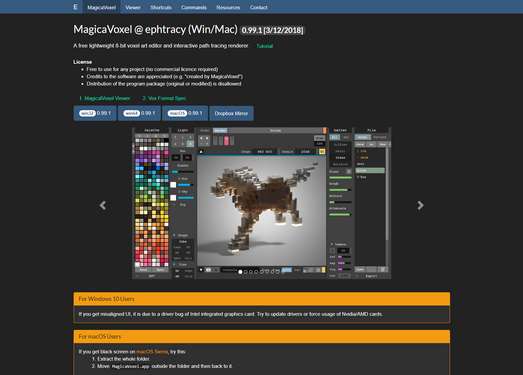The height and width of the screenshot is (375, 523).
Task: Click the E site logo in navbar
Action: tap(75, 7)
